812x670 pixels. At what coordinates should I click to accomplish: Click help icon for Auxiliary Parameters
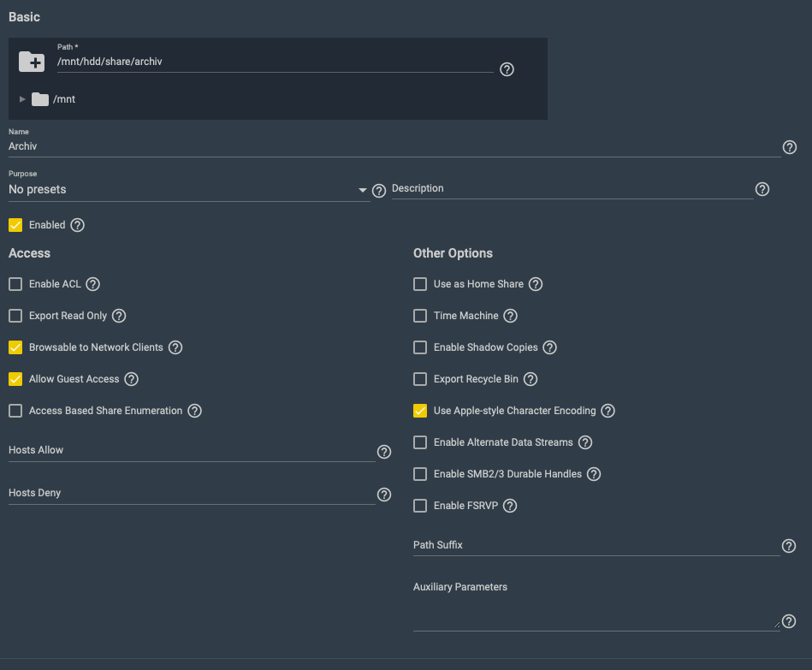(789, 621)
